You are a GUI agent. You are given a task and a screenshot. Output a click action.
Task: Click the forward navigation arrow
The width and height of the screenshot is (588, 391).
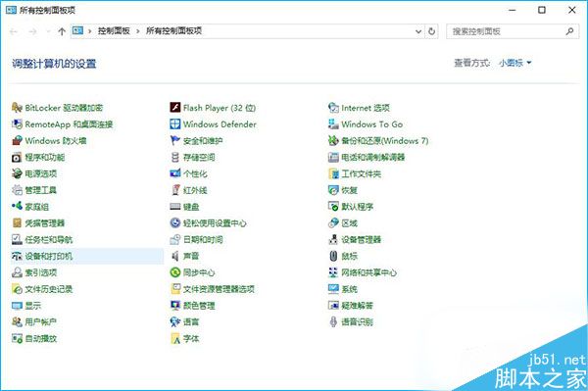(32, 31)
